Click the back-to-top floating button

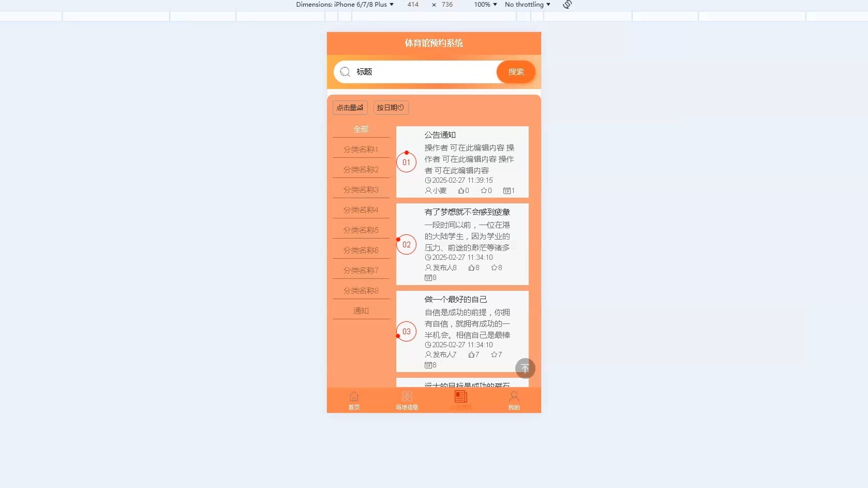525,368
